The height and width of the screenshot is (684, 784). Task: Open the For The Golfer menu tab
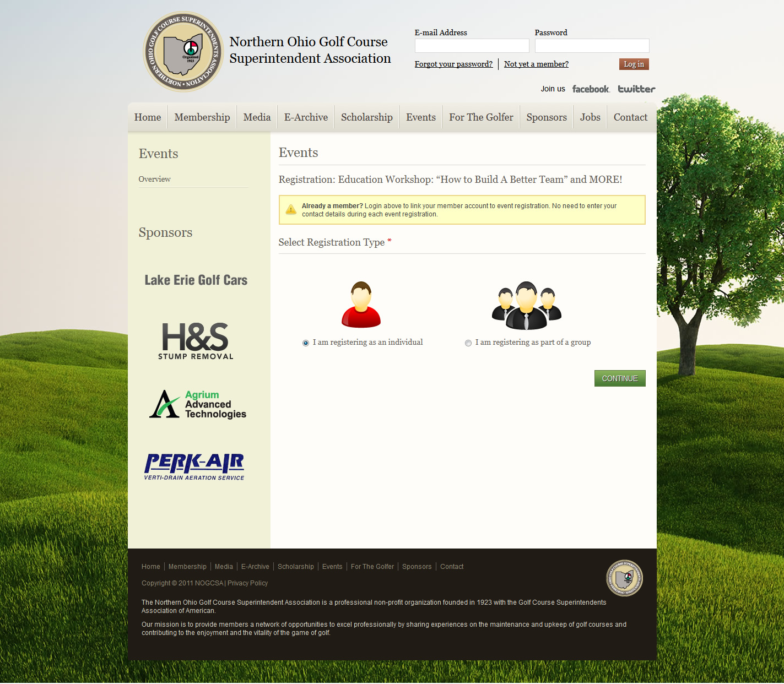tap(481, 117)
